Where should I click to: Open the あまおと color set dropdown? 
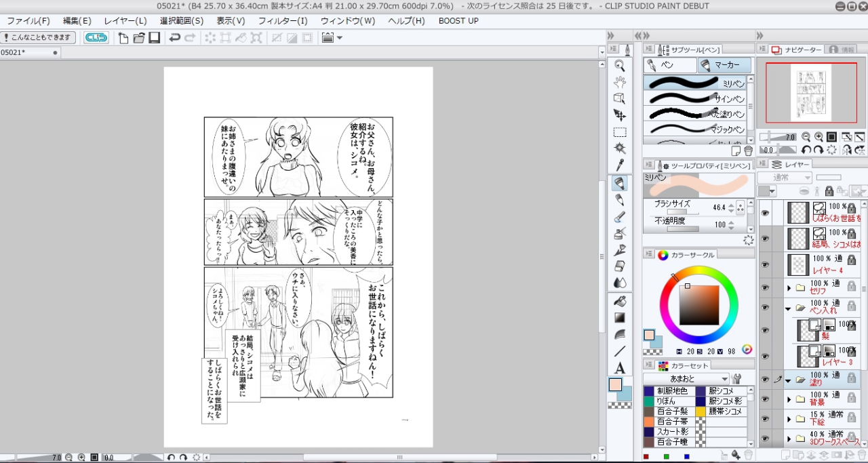tap(724, 379)
